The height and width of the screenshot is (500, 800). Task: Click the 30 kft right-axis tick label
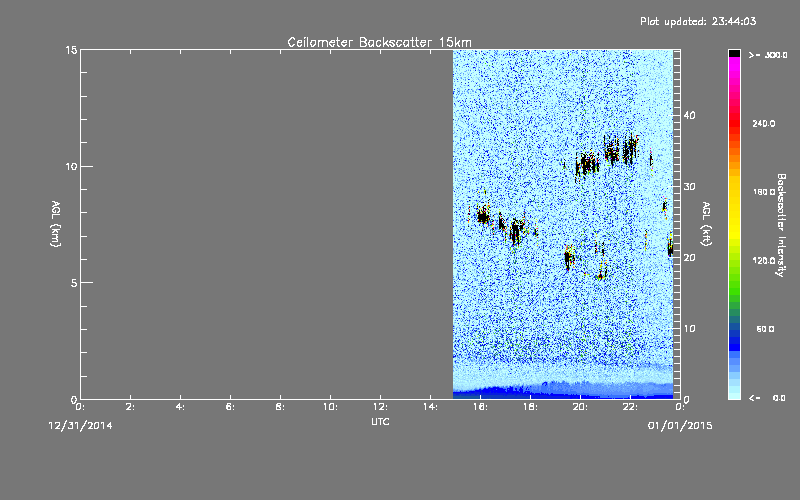pyautogui.click(x=689, y=186)
